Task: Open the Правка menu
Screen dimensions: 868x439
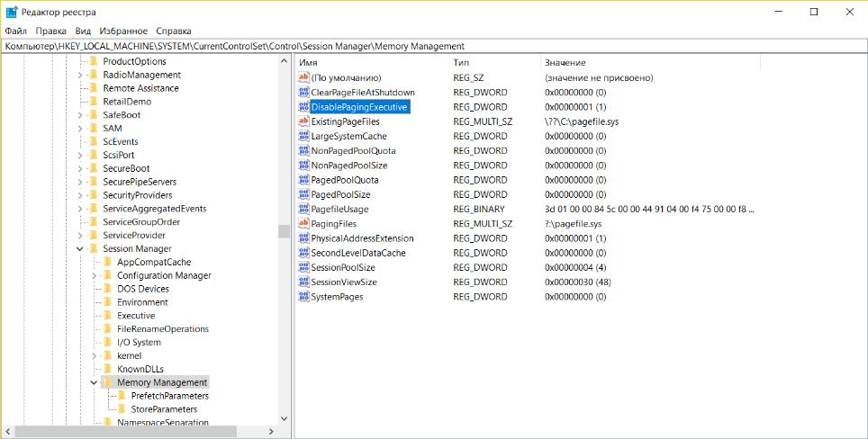Action: (x=51, y=31)
